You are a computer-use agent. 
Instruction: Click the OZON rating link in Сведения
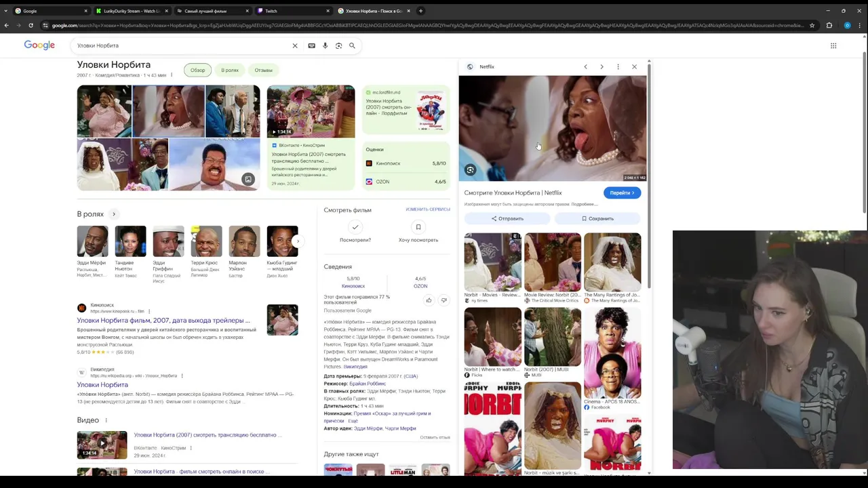420,286
